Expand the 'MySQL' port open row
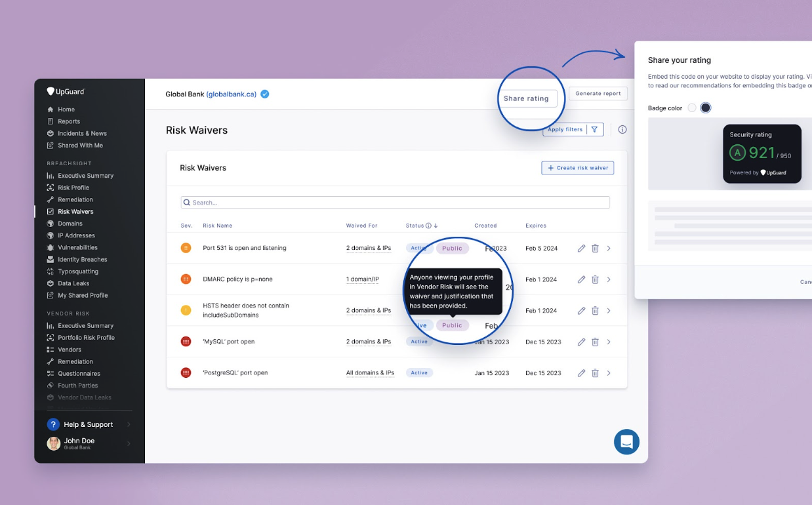The width and height of the screenshot is (812, 505). point(609,342)
